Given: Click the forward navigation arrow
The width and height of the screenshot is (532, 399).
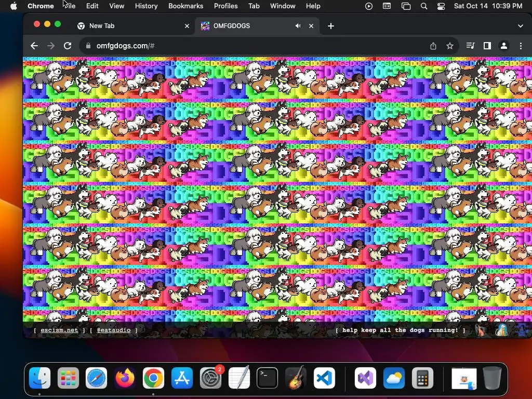Looking at the screenshot, I should tap(51, 46).
